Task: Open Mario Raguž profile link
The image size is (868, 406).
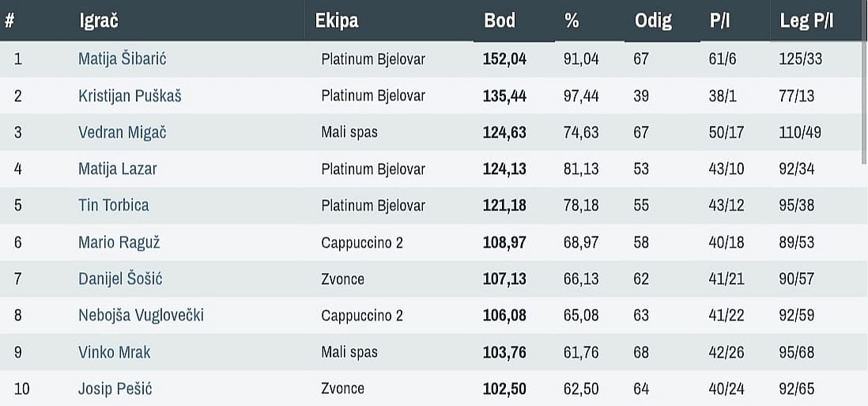Action: [119, 242]
